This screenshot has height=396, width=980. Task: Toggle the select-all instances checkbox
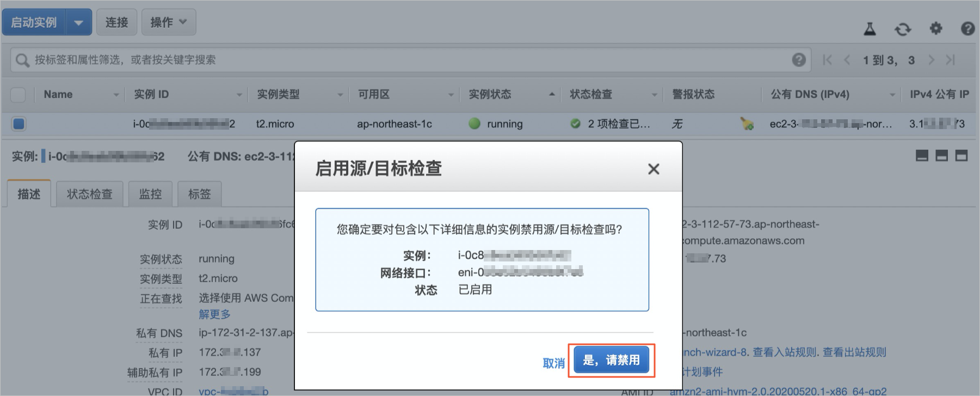coord(18,95)
